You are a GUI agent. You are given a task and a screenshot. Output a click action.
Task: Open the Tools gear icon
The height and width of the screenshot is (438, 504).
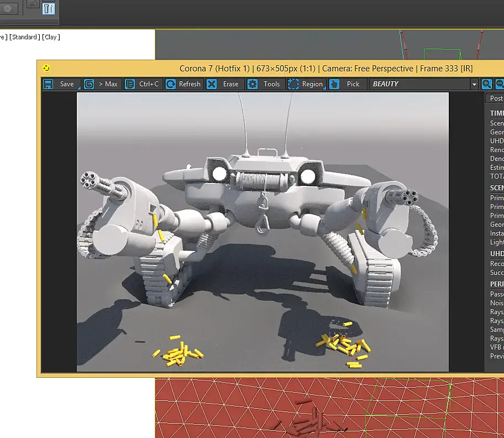click(253, 84)
